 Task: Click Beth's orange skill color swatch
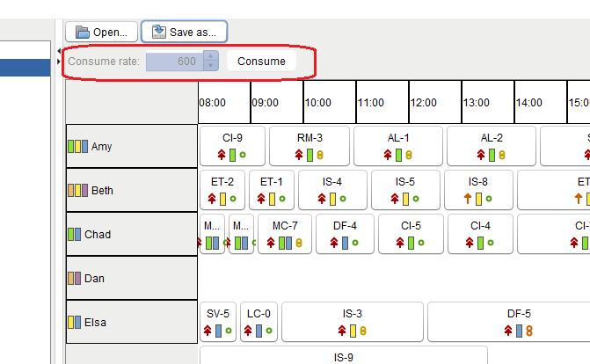coord(72,191)
